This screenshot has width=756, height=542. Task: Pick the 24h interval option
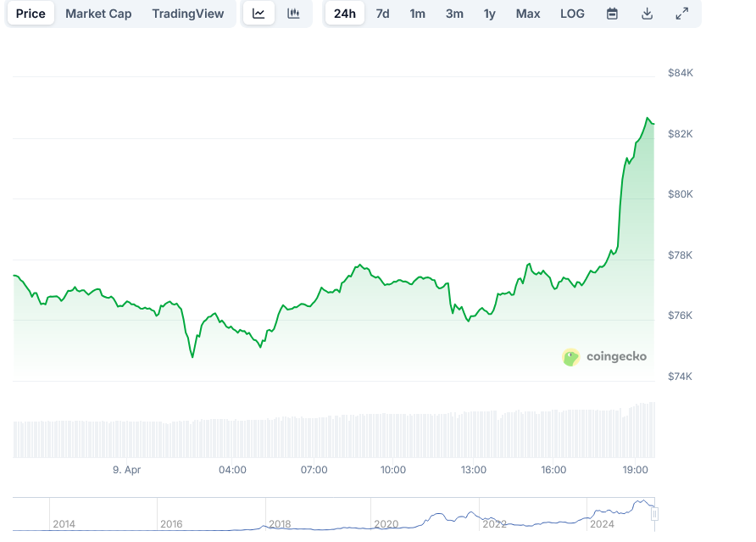[x=344, y=14]
